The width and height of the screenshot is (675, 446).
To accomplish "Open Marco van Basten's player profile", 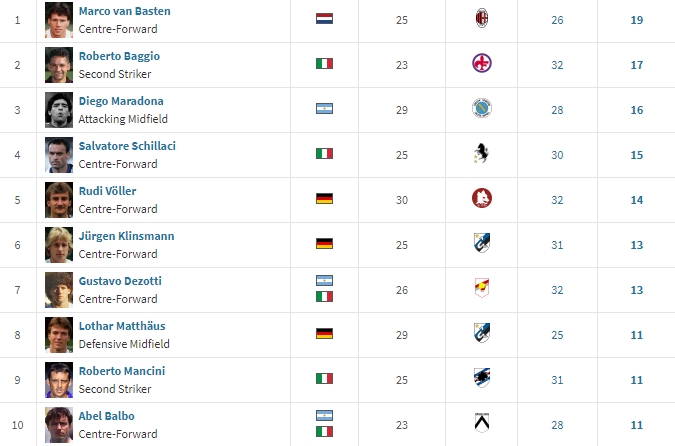I will [x=124, y=11].
